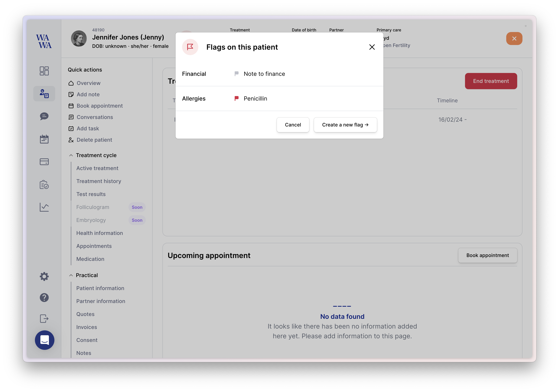559x392 pixels.
Task: Open the clipboard tasks sidebar icon
Action: click(x=44, y=185)
